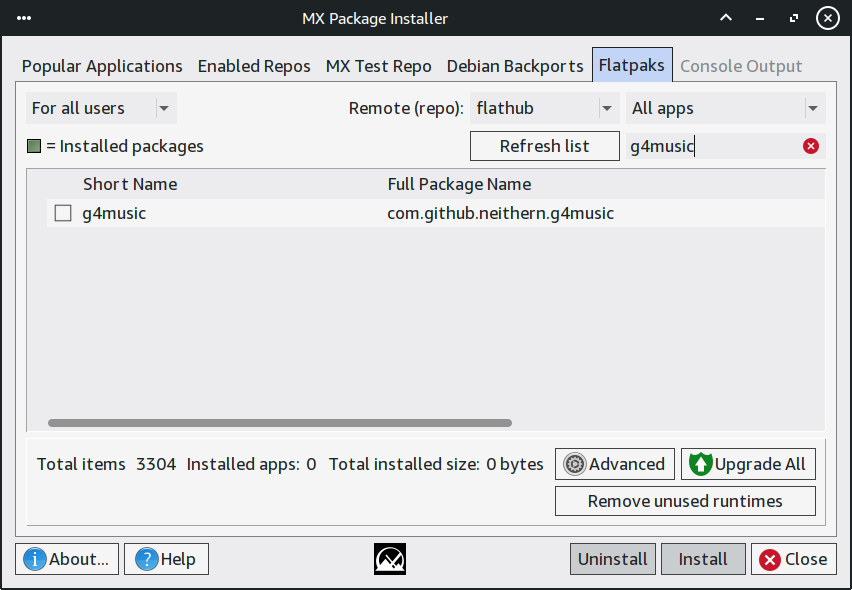
Task: Click the Install button
Action: (x=703, y=559)
